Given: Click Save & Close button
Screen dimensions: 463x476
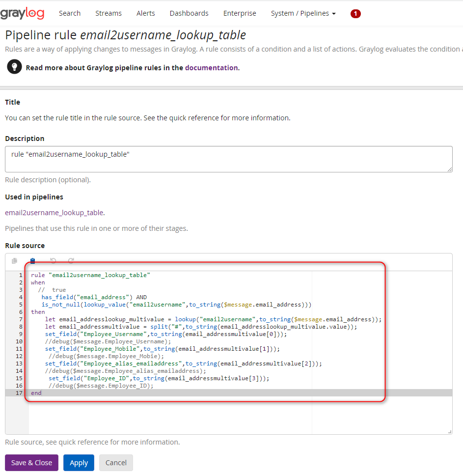Looking at the screenshot, I should click(31, 463).
